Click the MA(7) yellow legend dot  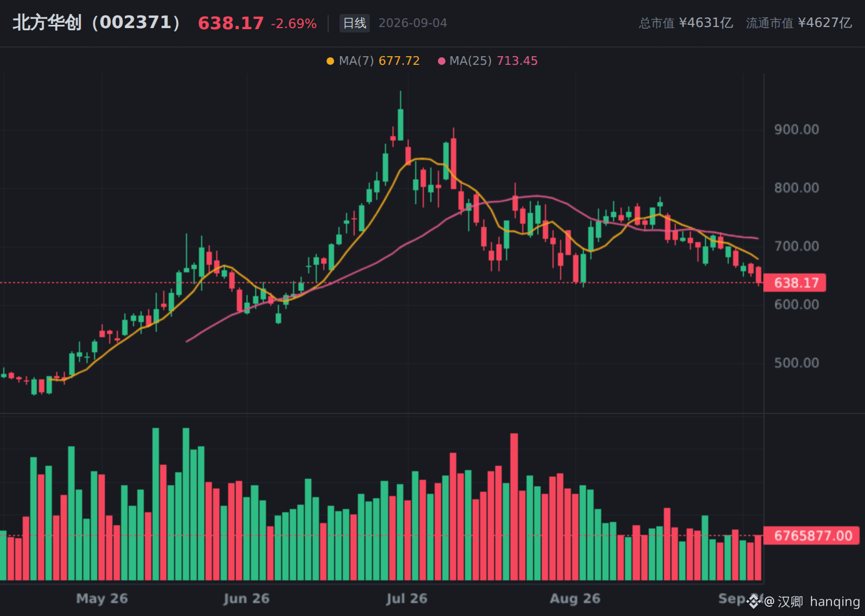(x=330, y=61)
